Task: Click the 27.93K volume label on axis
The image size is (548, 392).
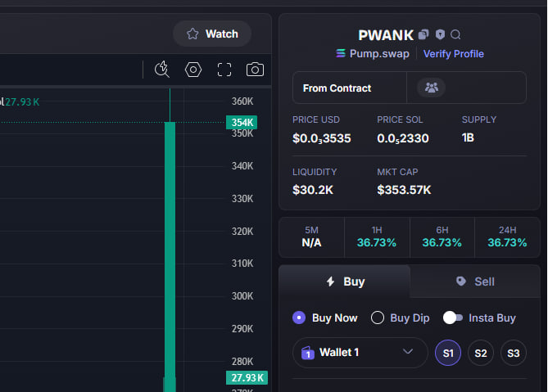Action: coord(247,378)
